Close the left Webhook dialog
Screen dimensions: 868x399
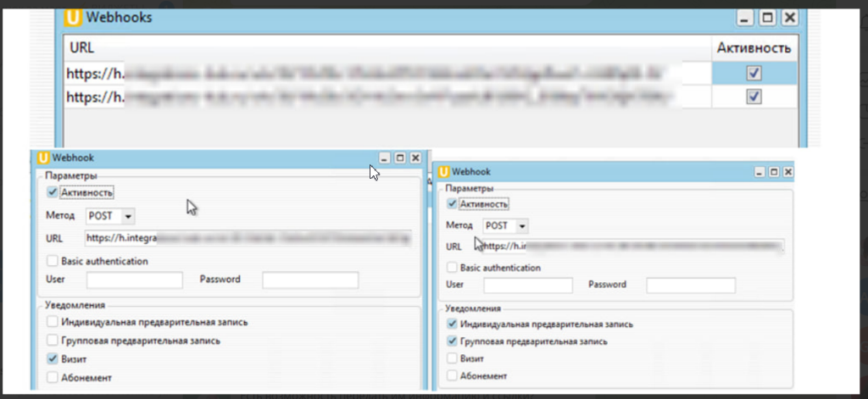415,158
